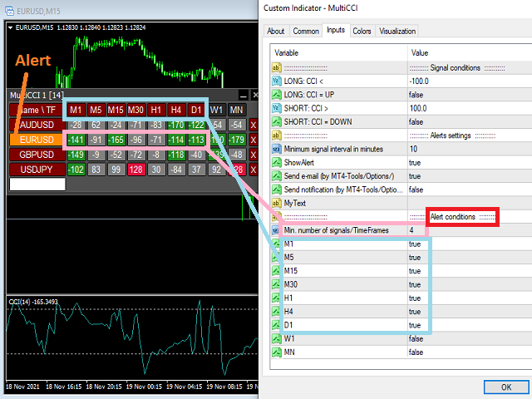Toggle the M30 timeframe header in MultiCCI
The height and width of the screenshot is (399, 532).
[x=135, y=111]
